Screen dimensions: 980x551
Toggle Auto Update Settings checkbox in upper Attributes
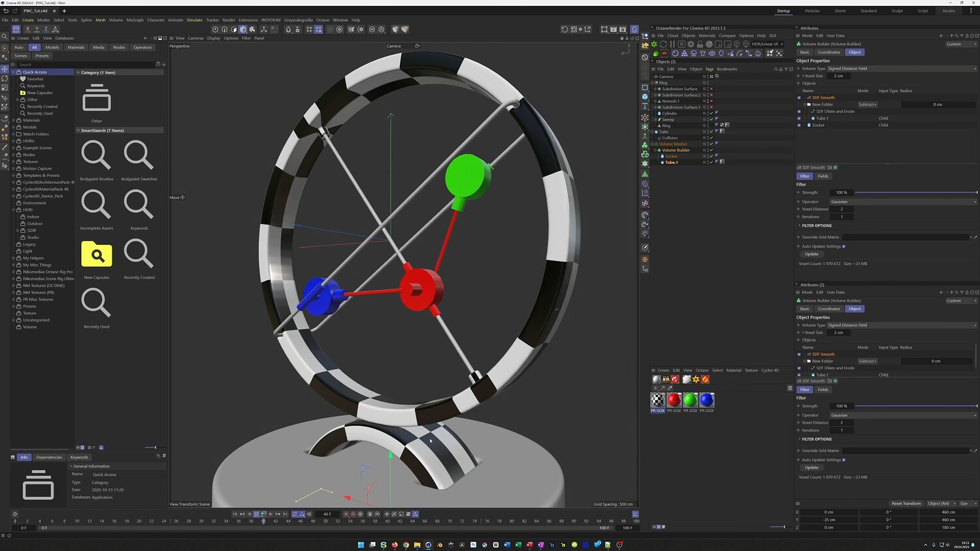point(843,246)
